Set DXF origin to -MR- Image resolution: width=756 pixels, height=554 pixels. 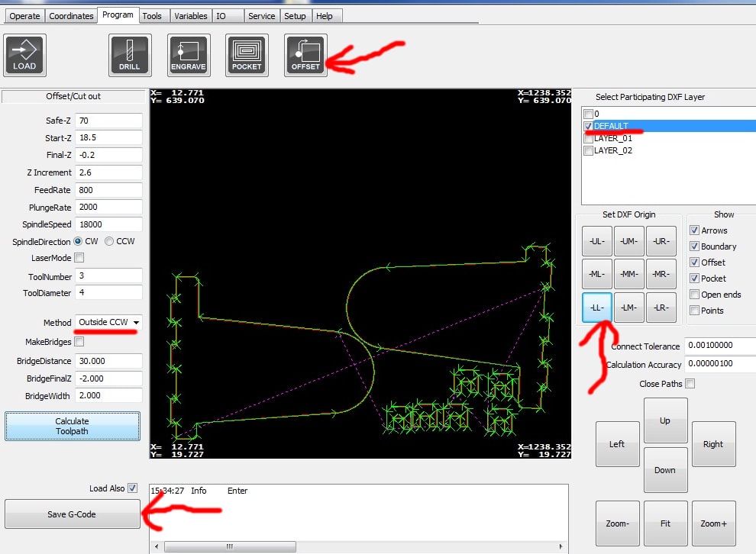pos(661,274)
